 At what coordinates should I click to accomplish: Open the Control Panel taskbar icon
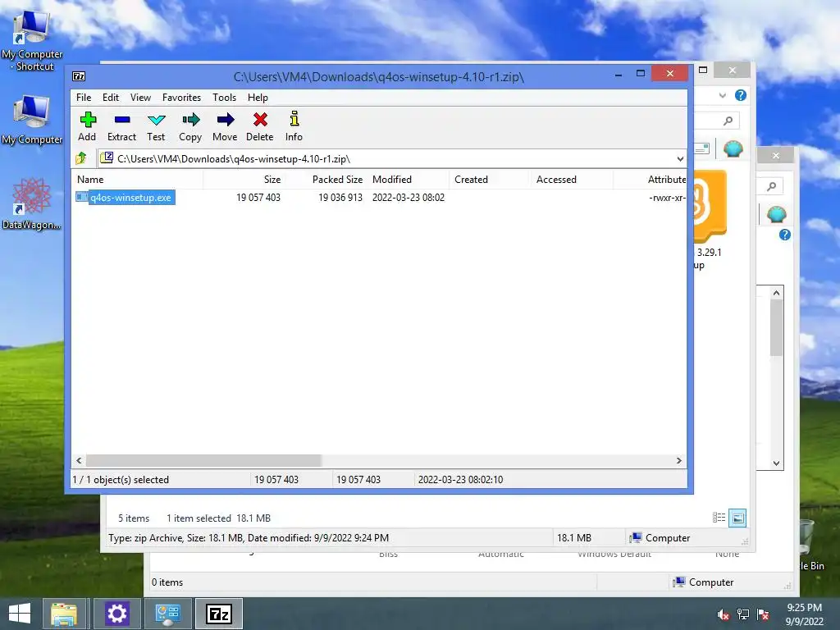pyautogui.click(x=167, y=614)
